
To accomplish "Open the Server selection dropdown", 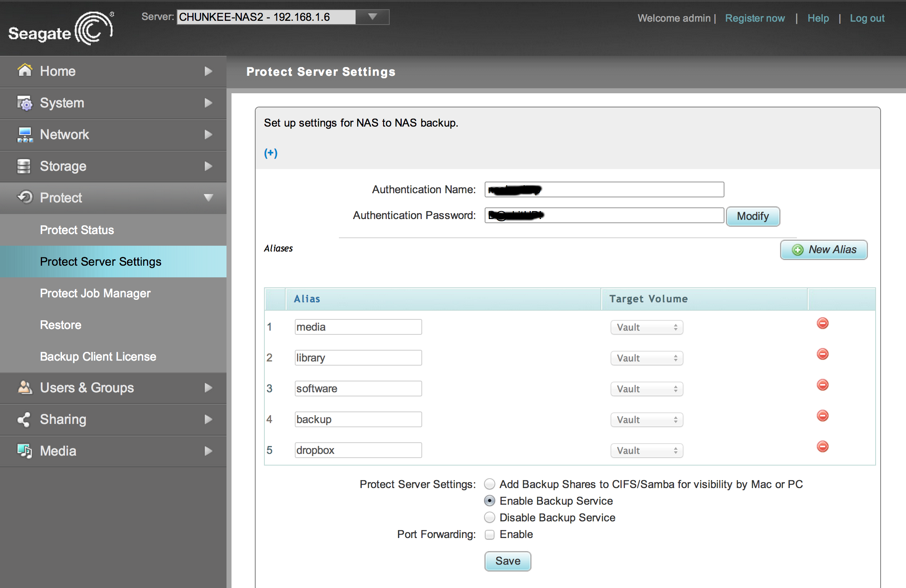I will tap(372, 17).
